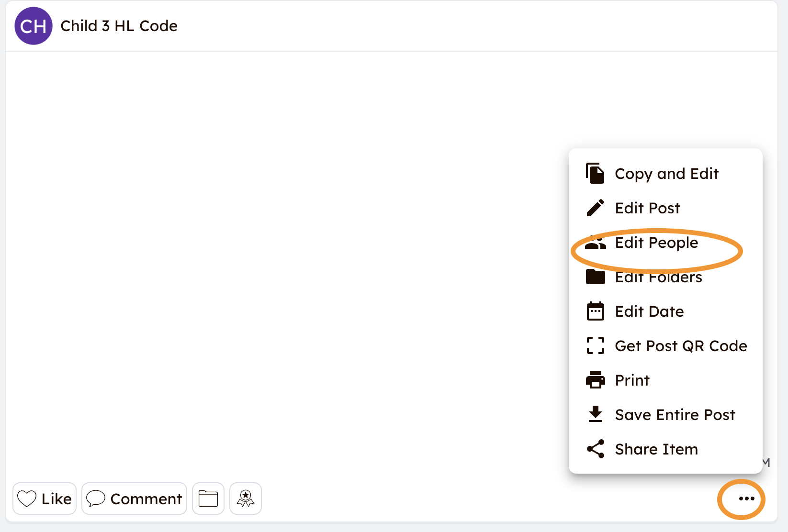This screenshot has width=788, height=532.
Task: Choose Edit Post menu item
Action: point(665,208)
